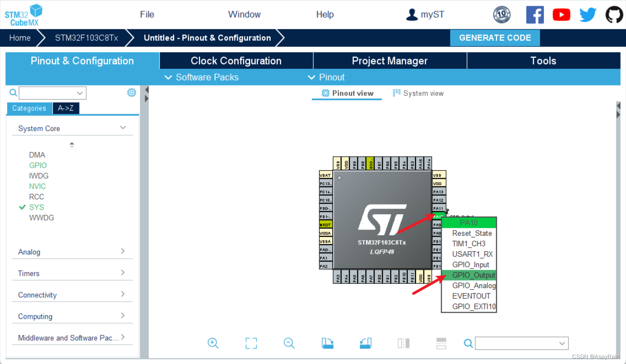626x364 pixels.
Task: Switch to the A->Z tab
Action: pyautogui.click(x=66, y=108)
